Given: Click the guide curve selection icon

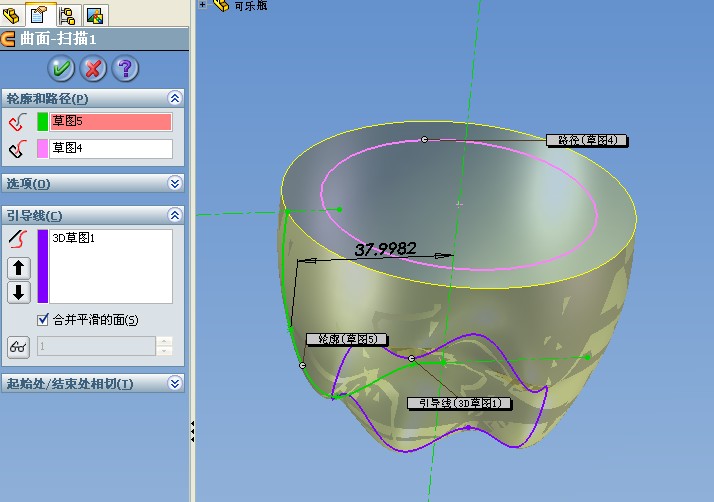Looking at the screenshot, I should pyautogui.click(x=18, y=239).
